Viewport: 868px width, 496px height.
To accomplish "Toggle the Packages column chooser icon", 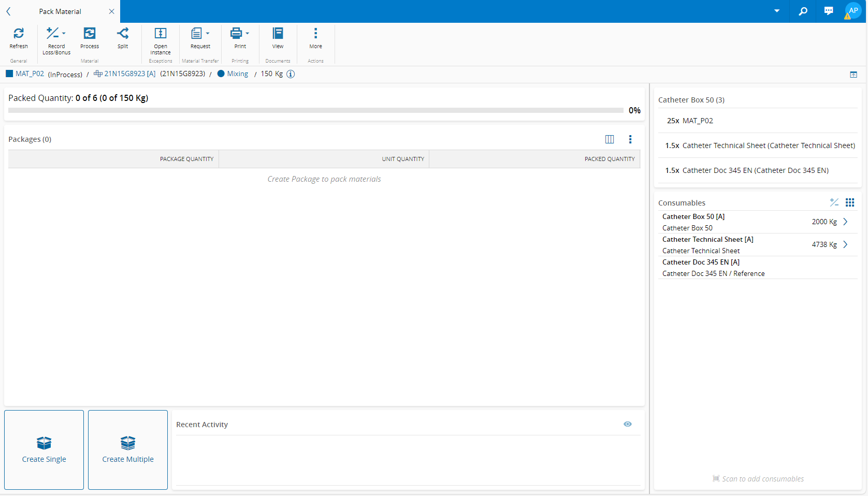I will point(610,139).
